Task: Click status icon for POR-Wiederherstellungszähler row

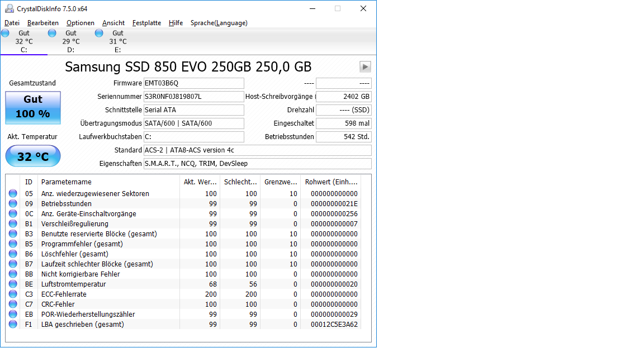Action: [x=13, y=314]
